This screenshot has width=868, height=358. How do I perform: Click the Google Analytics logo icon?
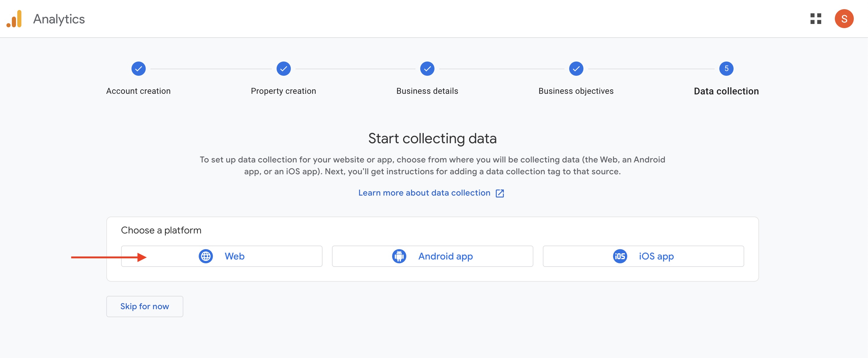click(x=14, y=19)
